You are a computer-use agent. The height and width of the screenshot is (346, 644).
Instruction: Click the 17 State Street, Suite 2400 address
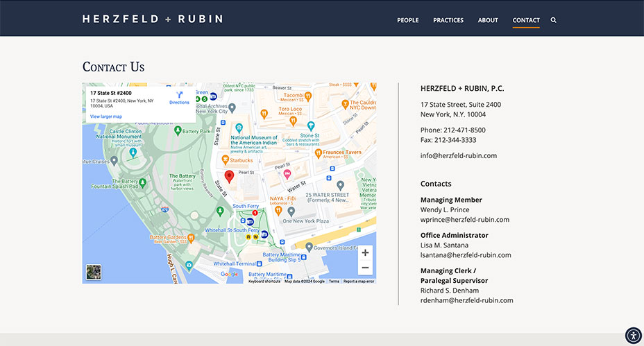(x=460, y=105)
